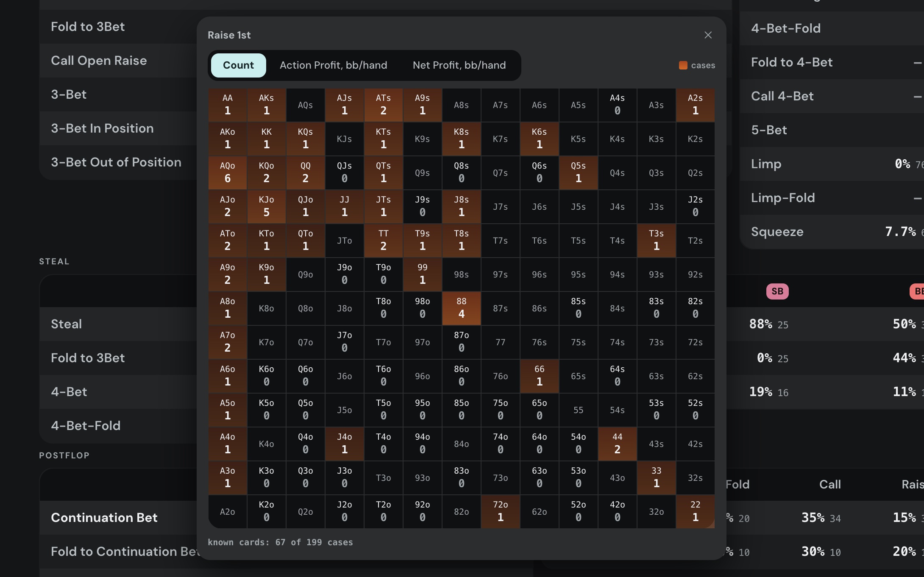Switch to Action Profit, bb/hand tab

(x=333, y=65)
